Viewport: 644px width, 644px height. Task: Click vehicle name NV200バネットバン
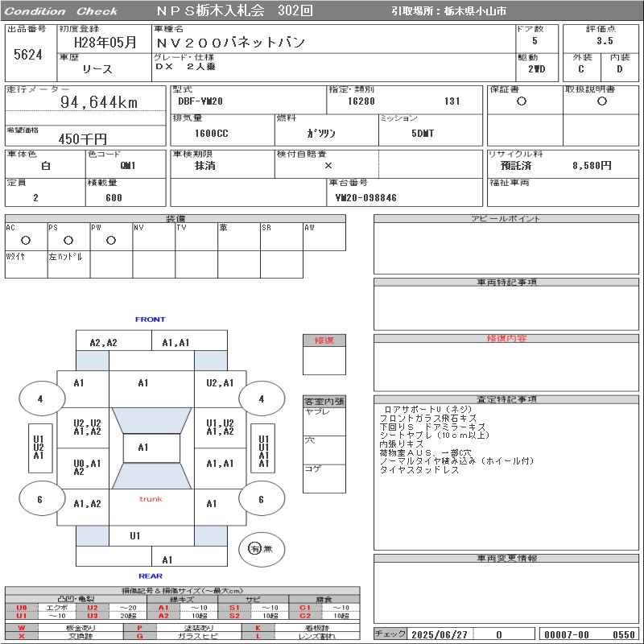coord(230,43)
